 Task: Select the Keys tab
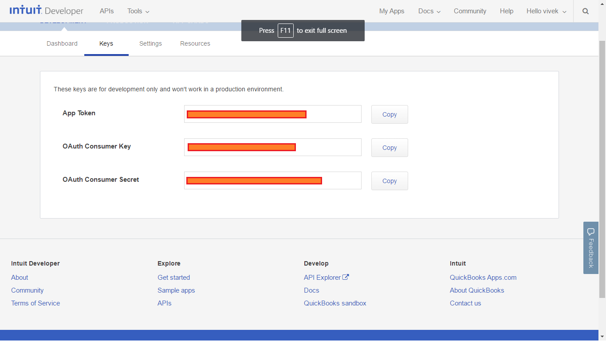click(x=106, y=43)
